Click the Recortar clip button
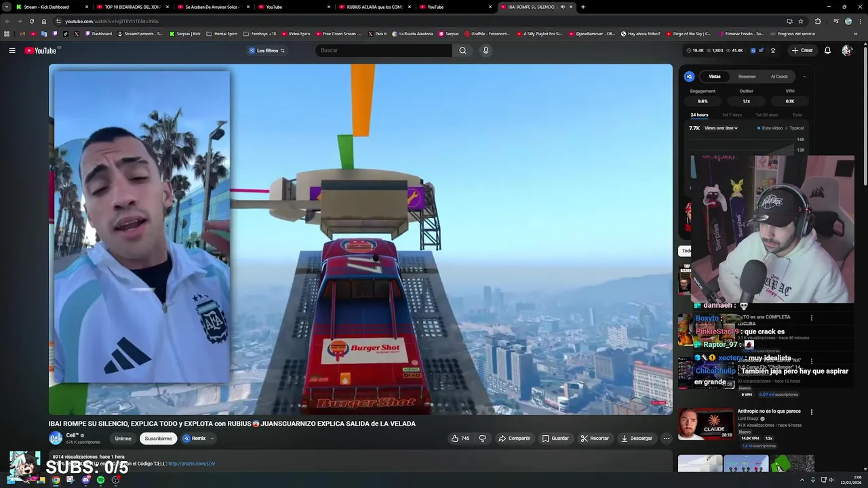 point(595,439)
